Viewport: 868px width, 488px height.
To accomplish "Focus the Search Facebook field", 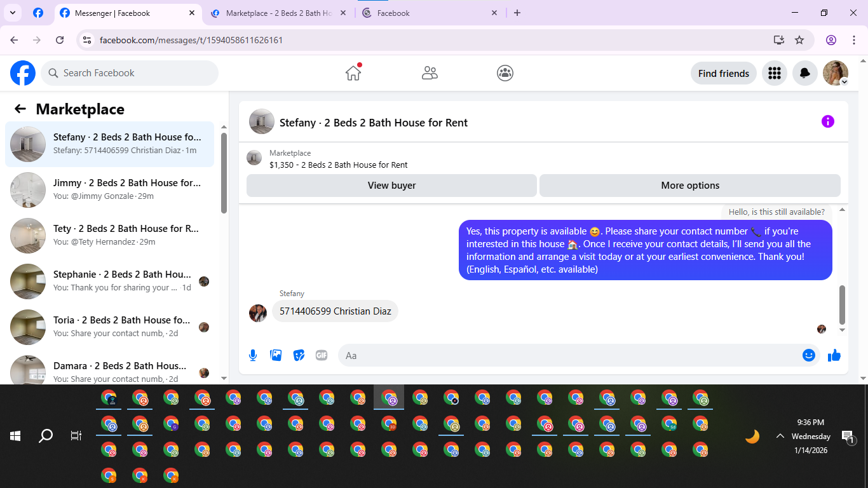I will (130, 73).
